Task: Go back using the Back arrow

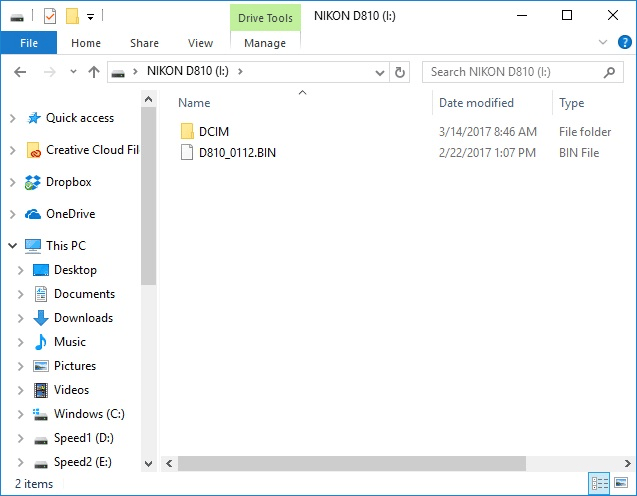Action: coord(20,72)
